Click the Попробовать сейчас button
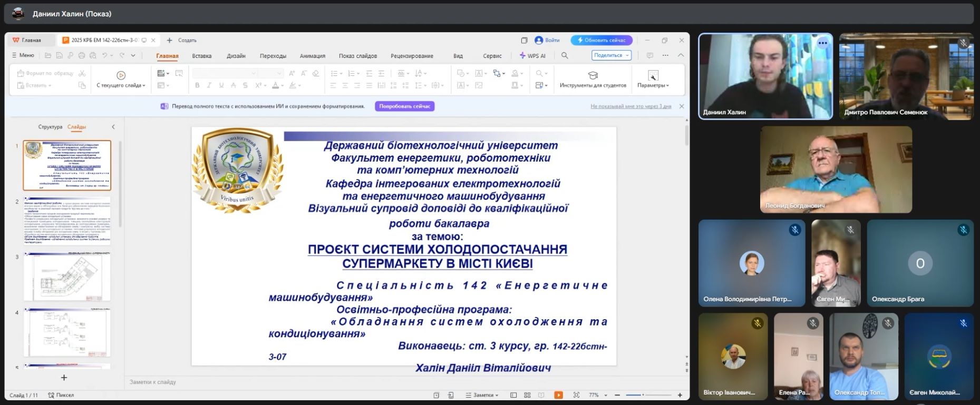The image size is (980, 405). 405,106
